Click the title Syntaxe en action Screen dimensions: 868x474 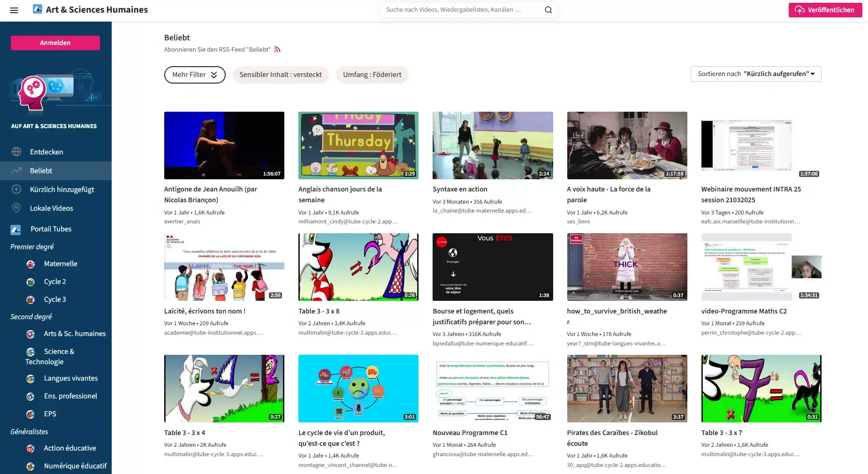click(460, 189)
